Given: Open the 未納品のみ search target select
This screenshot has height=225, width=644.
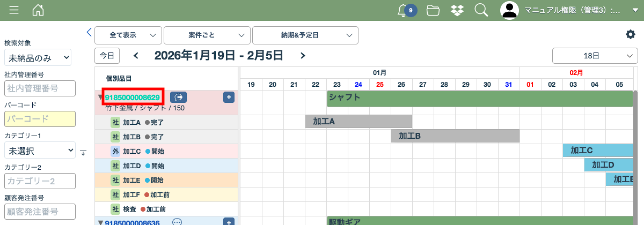Looking at the screenshot, I should pos(38,57).
